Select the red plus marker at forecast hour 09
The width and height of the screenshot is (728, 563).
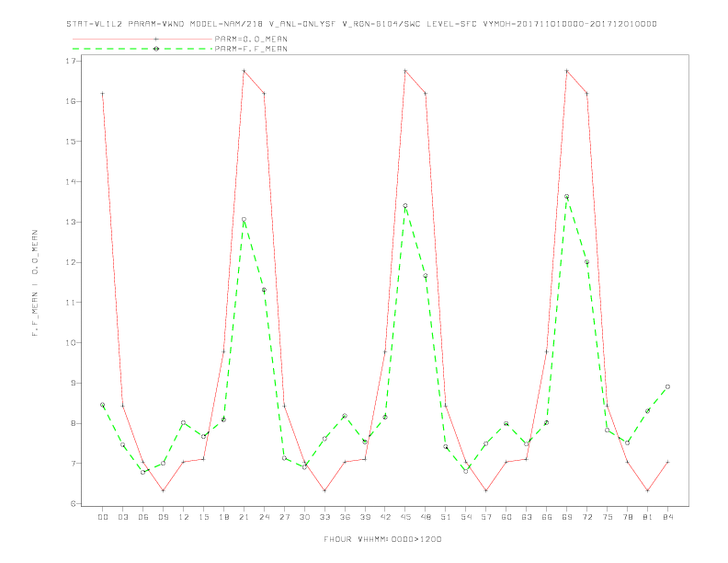[x=163, y=490]
